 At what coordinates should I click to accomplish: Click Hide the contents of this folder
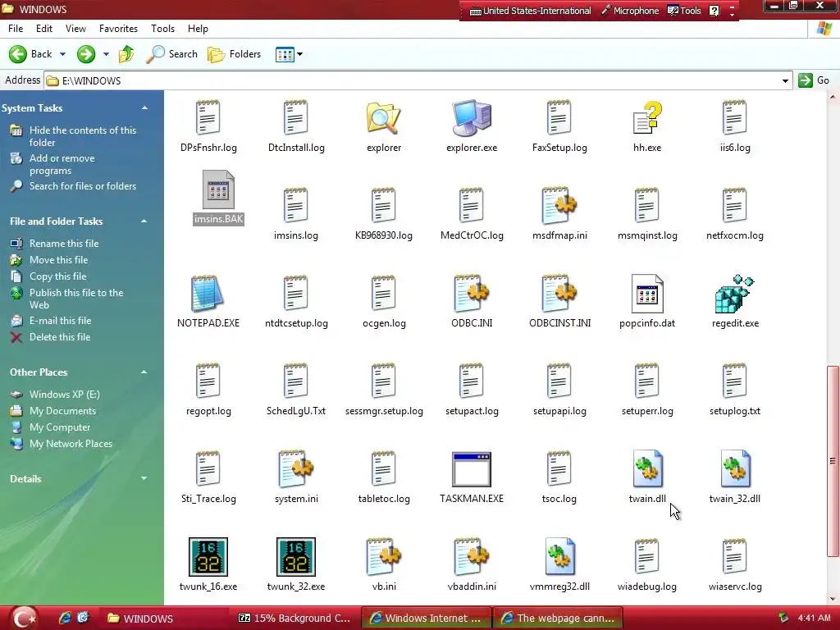[83, 136]
